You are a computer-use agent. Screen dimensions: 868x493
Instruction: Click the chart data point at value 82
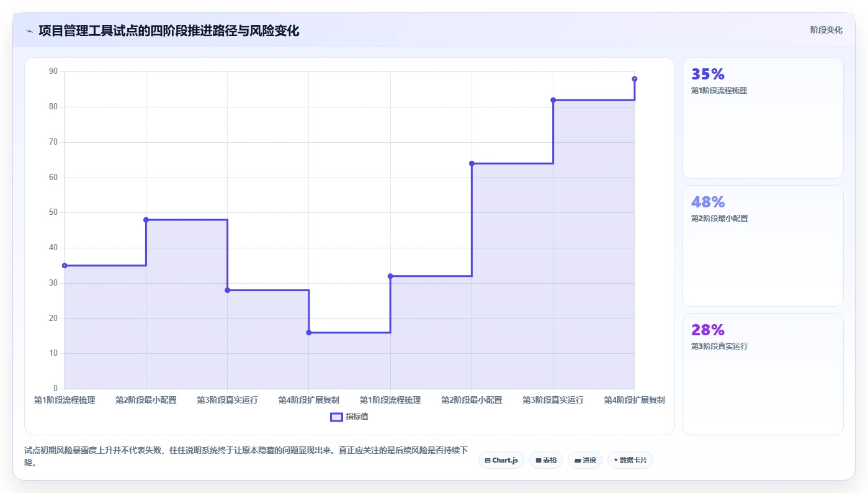(553, 100)
